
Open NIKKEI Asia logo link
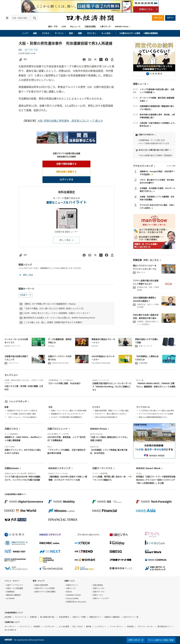[146, 511]
